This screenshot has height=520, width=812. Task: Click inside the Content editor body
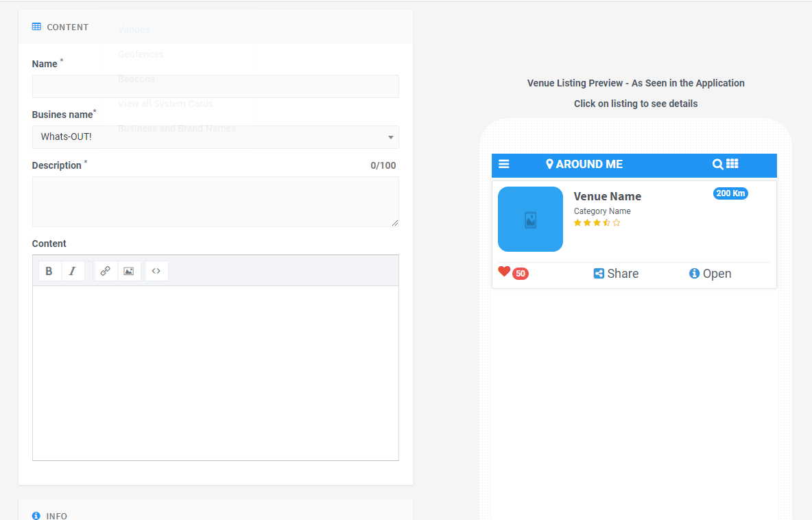215,373
